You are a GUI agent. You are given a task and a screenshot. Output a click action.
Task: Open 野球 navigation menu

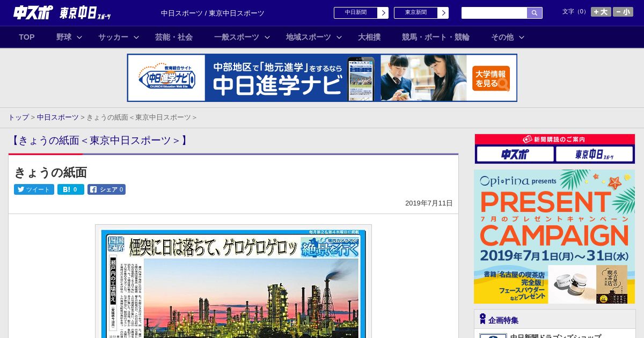[64, 37]
